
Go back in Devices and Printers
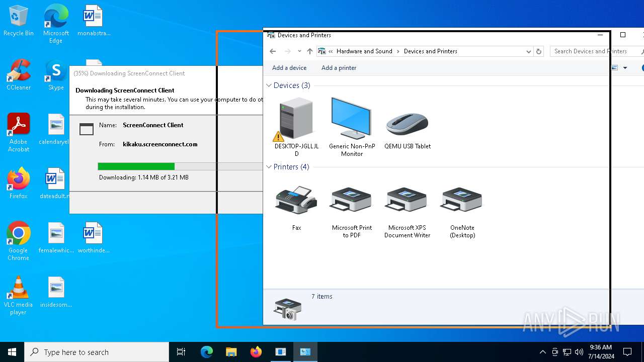pyautogui.click(x=273, y=51)
